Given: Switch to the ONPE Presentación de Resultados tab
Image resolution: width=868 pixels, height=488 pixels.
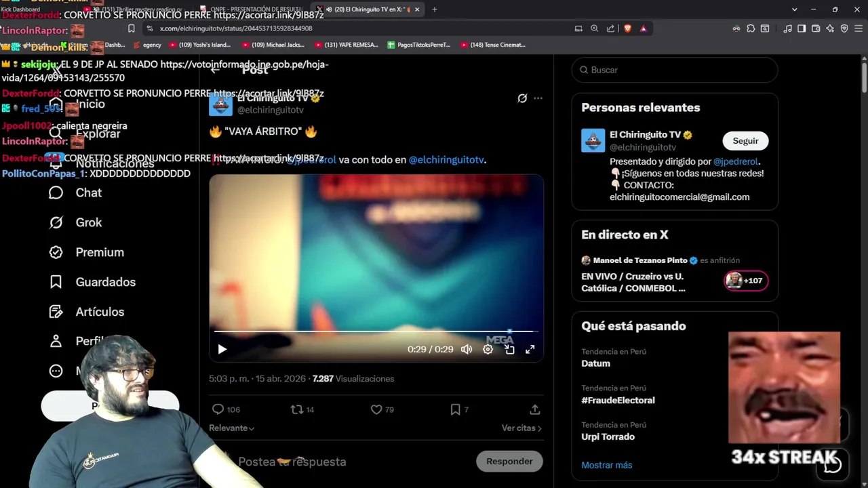Looking at the screenshot, I should 251,9.
